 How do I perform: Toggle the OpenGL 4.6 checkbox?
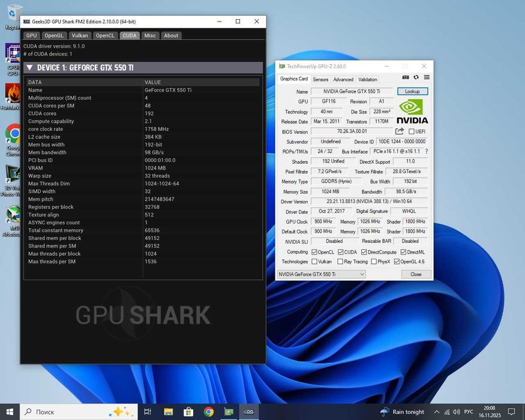[397, 261]
